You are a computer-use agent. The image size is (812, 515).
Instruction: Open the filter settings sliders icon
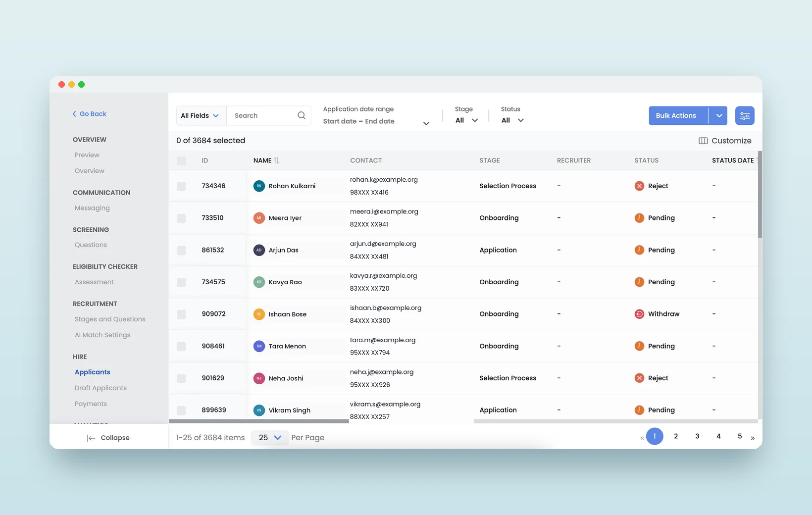pyautogui.click(x=745, y=116)
